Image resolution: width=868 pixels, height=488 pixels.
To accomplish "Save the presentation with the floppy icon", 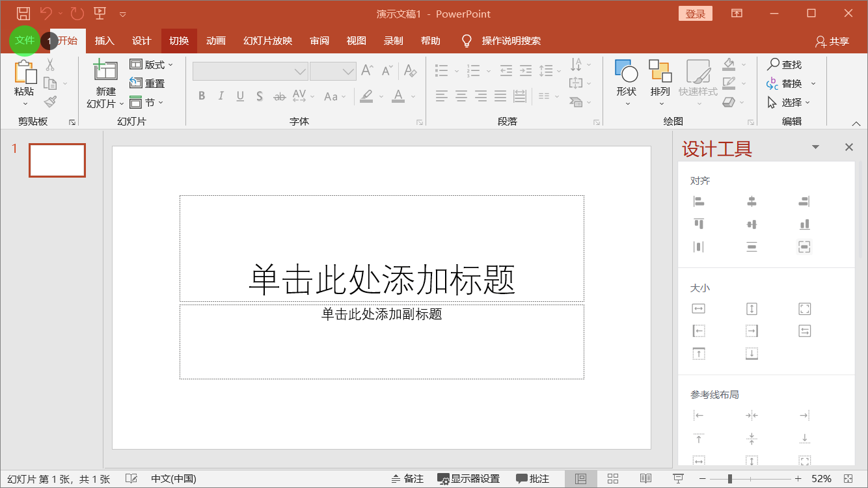I will [x=23, y=14].
